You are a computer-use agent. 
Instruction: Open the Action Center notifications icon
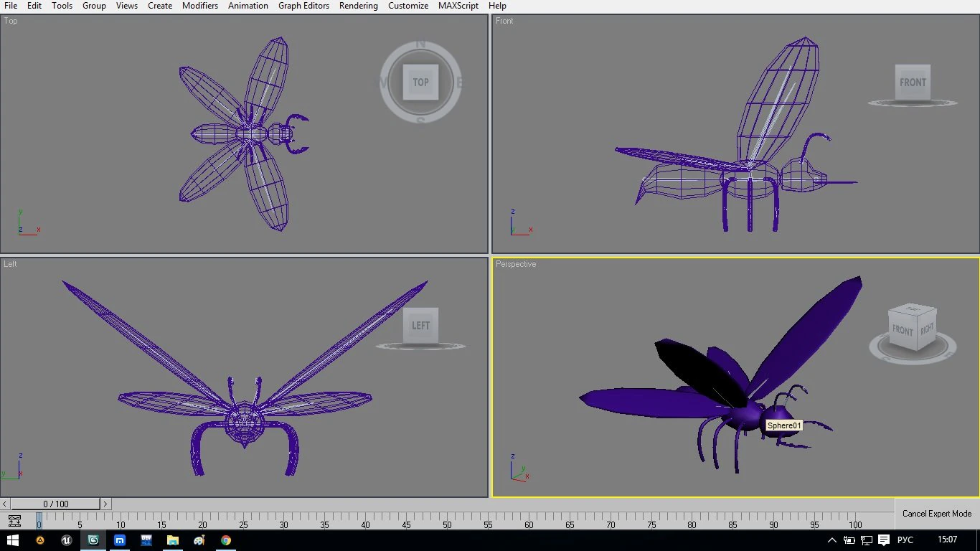click(884, 540)
